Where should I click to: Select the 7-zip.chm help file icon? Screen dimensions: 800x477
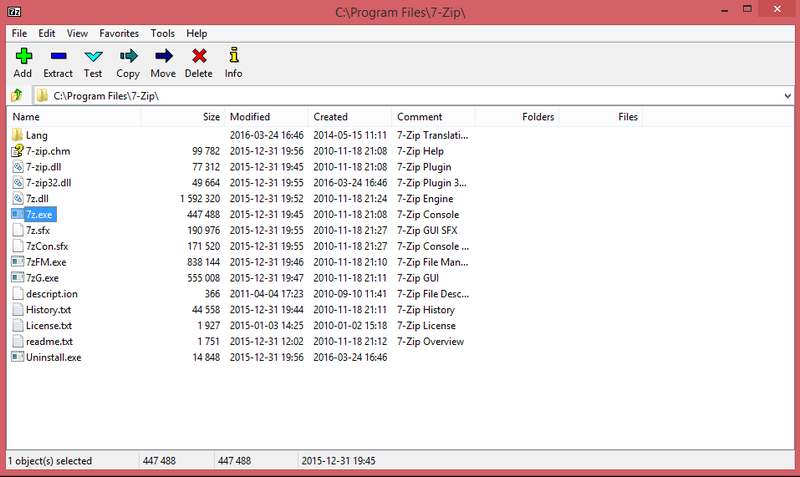pos(17,150)
